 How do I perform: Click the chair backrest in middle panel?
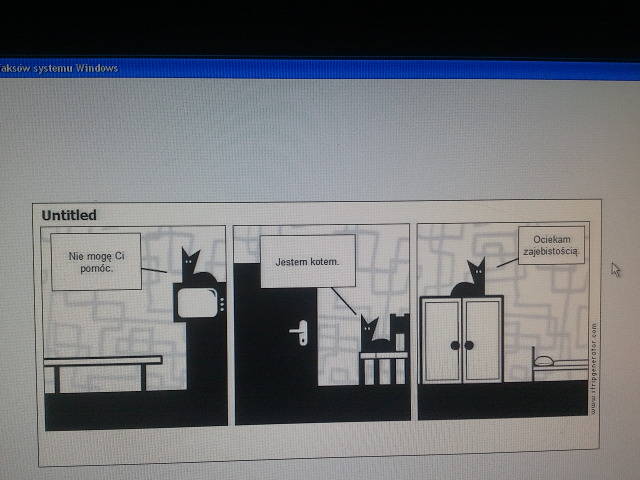(400, 328)
